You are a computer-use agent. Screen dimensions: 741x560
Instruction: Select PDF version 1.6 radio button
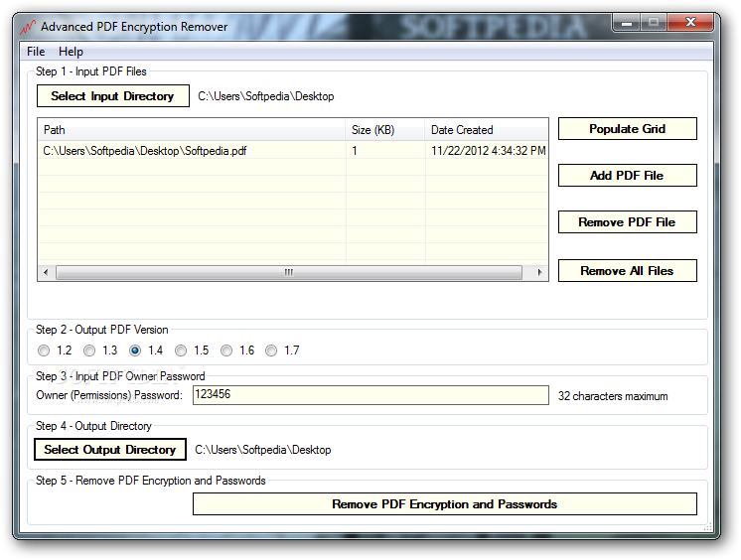(226, 350)
